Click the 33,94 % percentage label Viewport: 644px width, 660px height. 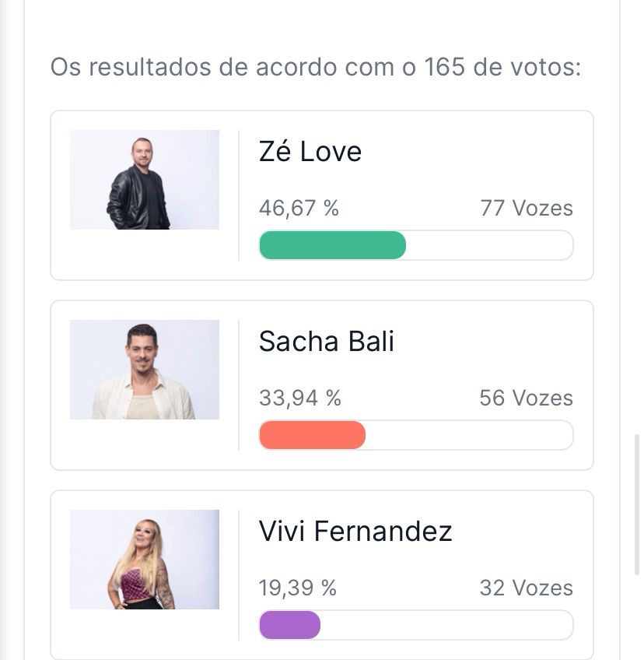pyautogui.click(x=299, y=398)
